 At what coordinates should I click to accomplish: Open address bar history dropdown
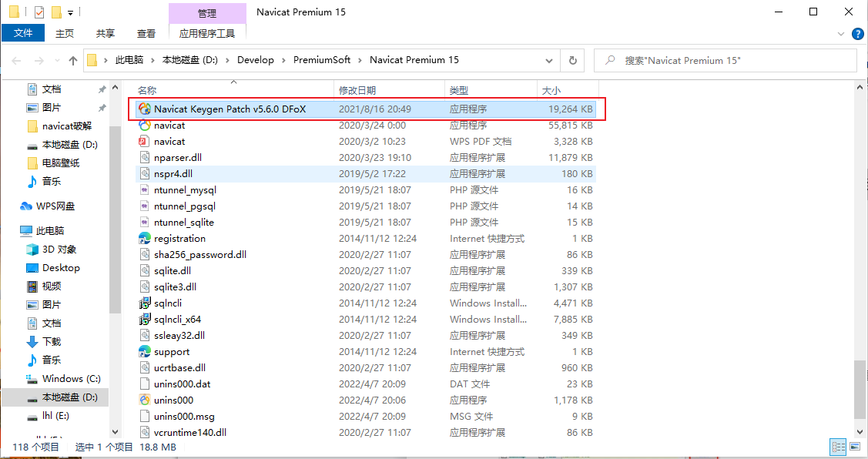(x=548, y=60)
